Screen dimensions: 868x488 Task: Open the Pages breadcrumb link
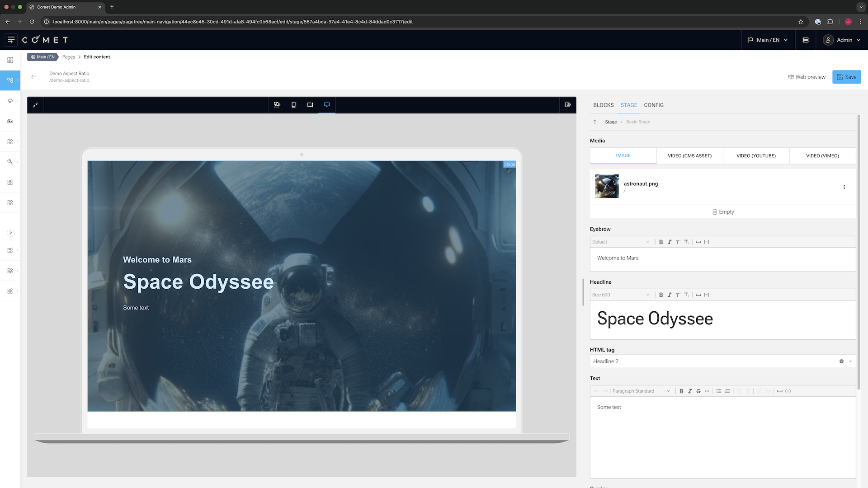(69, 57)
